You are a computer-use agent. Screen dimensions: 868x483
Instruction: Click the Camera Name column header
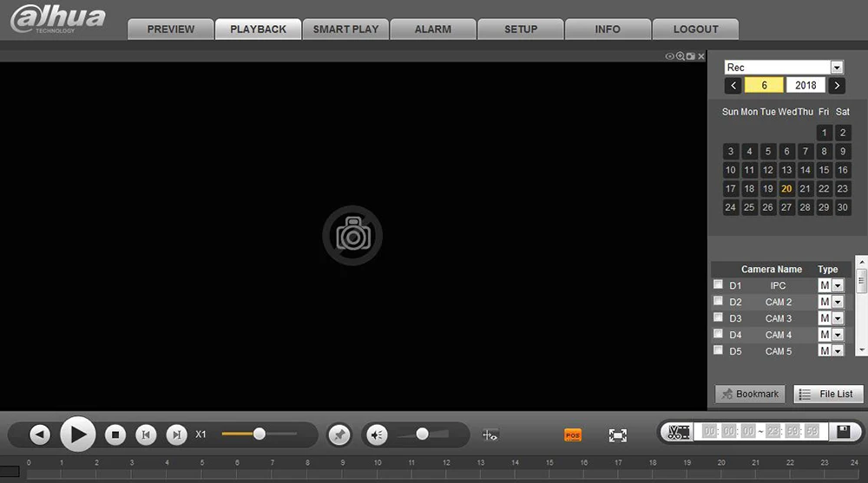[x=772, y=270]
